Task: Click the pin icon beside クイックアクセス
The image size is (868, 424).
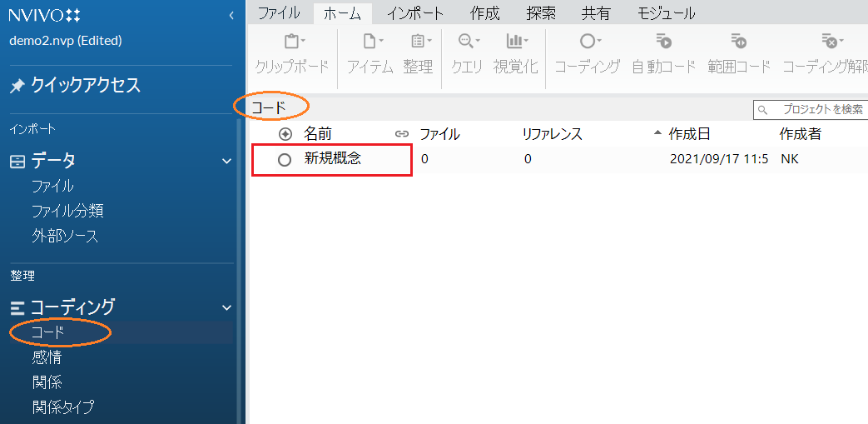Action: (x=17, y=87)
